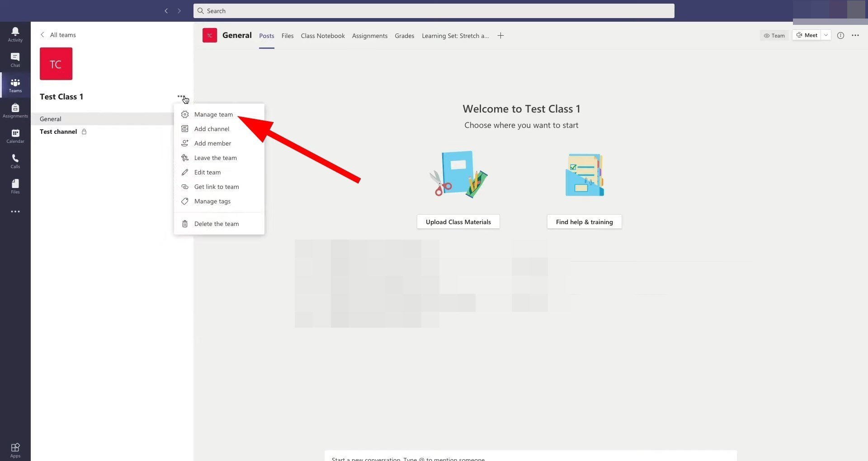Go back with the navigation arrow

(x=166, y=11)
